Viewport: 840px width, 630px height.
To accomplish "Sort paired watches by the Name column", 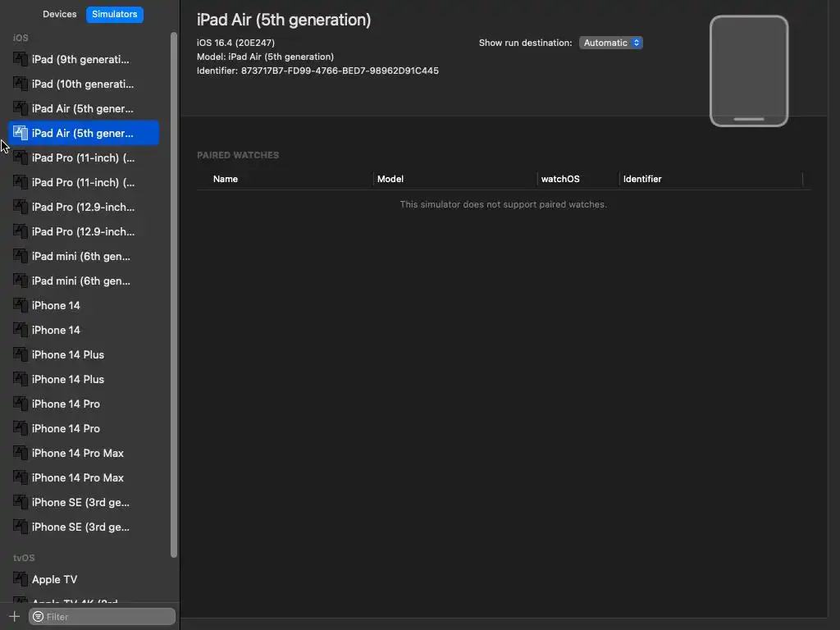I will coord(226,179).
